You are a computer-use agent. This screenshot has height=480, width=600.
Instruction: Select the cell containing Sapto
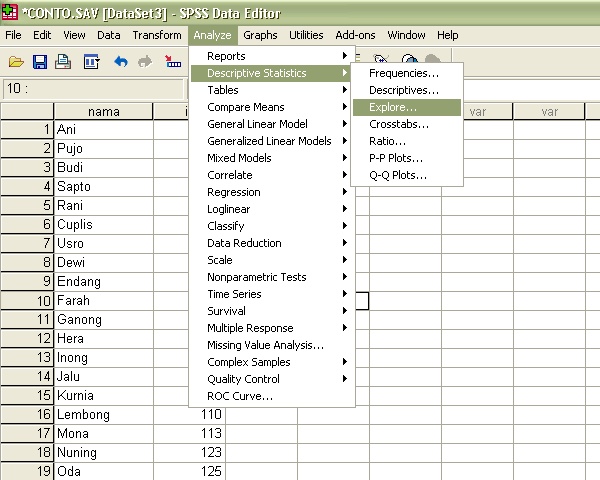(104, 187)
